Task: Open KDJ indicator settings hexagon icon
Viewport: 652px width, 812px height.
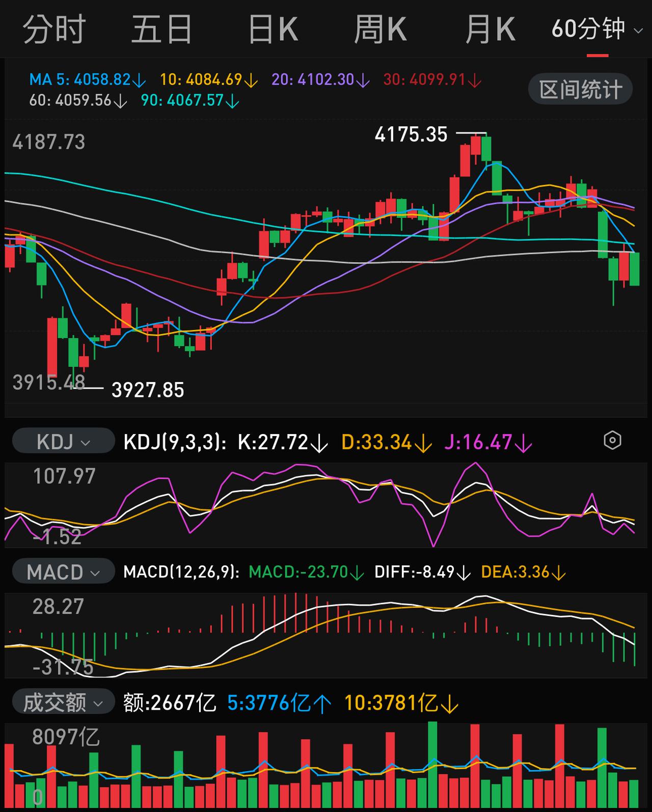Action: pos(612,440)
